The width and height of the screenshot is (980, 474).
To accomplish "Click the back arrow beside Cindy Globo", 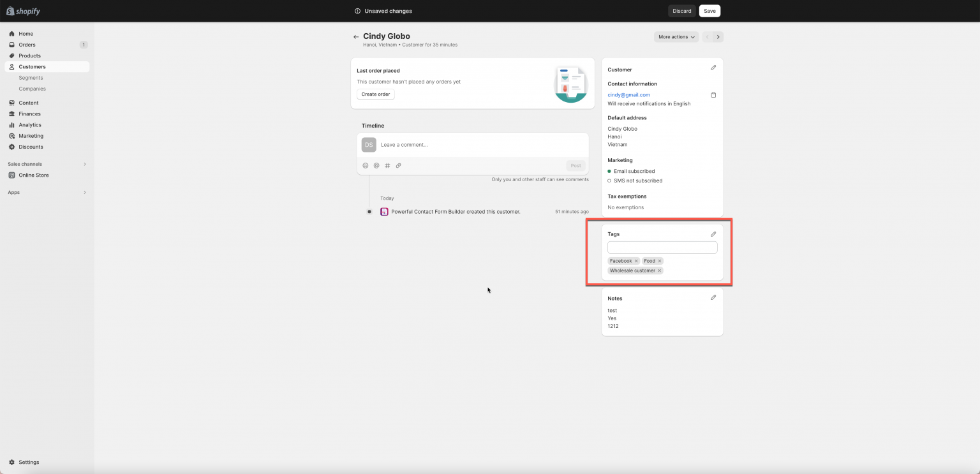I will pyautogui.click(x=356, y=37).
